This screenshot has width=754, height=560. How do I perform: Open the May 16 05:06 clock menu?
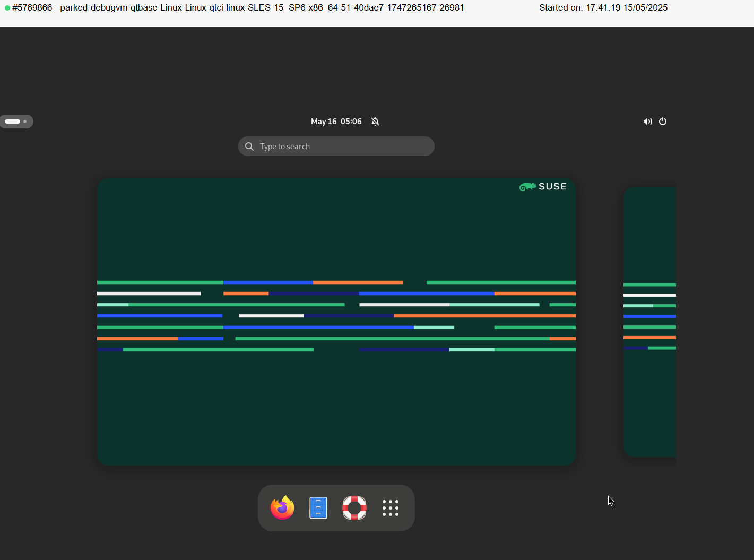[336, 122]
